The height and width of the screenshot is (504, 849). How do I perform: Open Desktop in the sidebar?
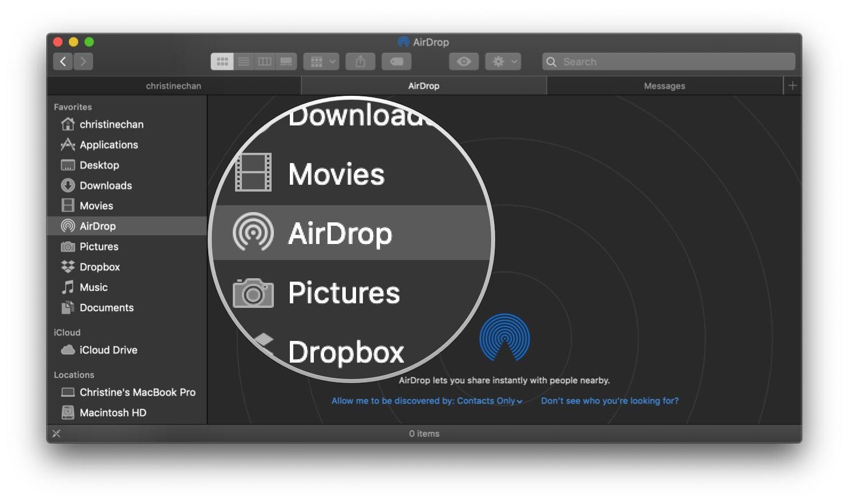[x=127, y=165]
